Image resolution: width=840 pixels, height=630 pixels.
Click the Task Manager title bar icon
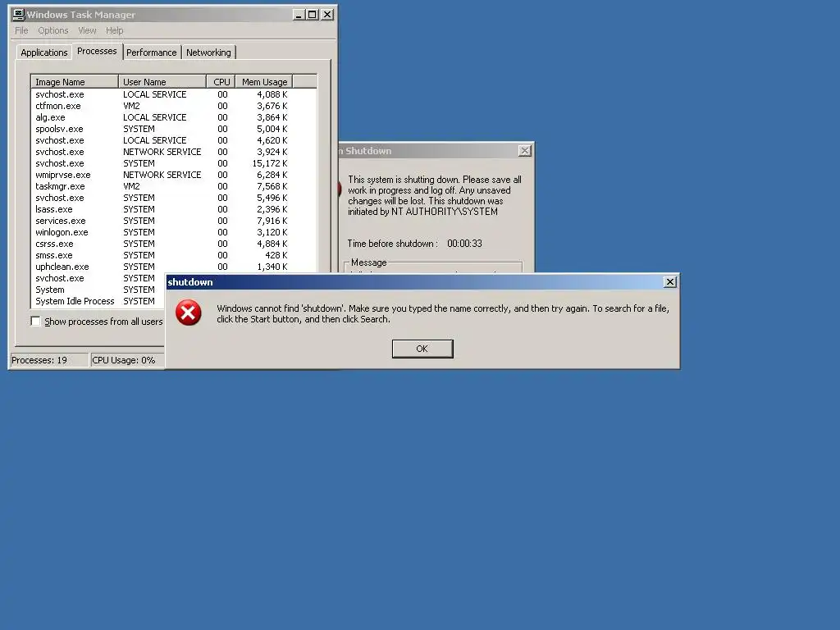19,15
